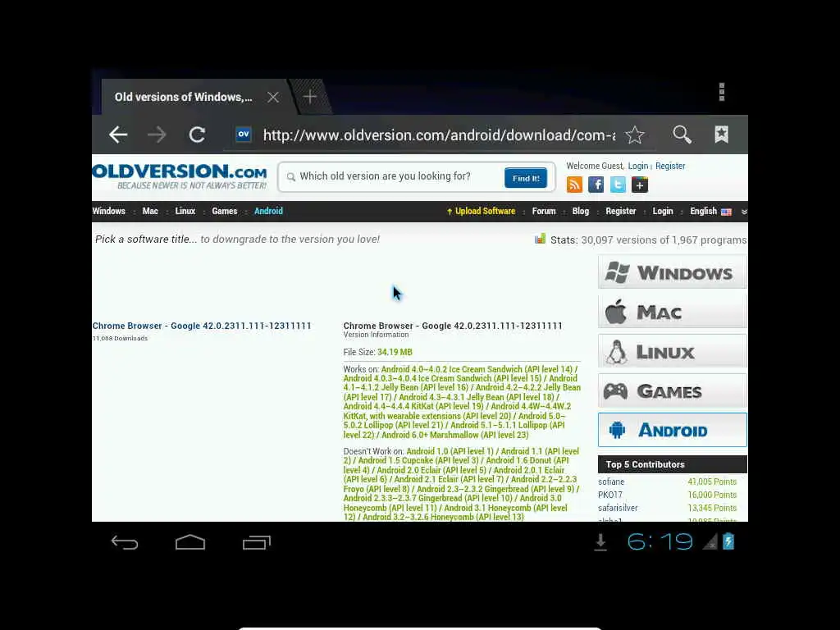
Task: Click the 34.19 MB file size
Action: click(395, 352)
